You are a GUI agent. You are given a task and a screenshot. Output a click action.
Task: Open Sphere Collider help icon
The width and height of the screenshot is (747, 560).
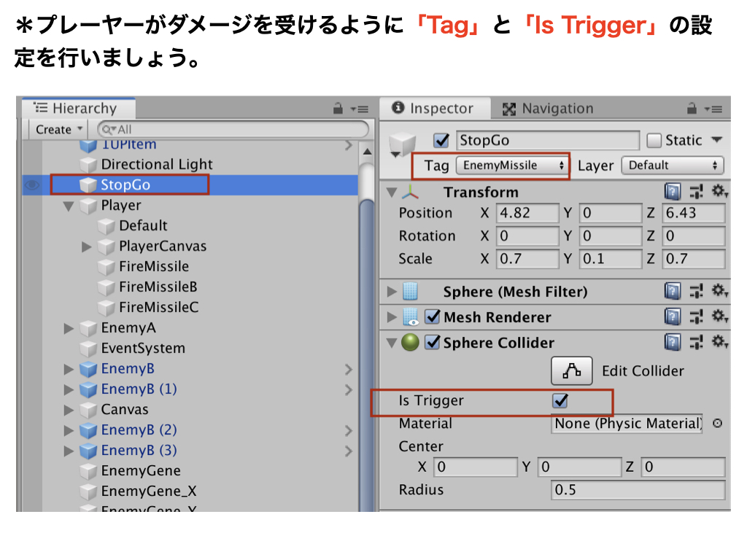coord(672,343)
